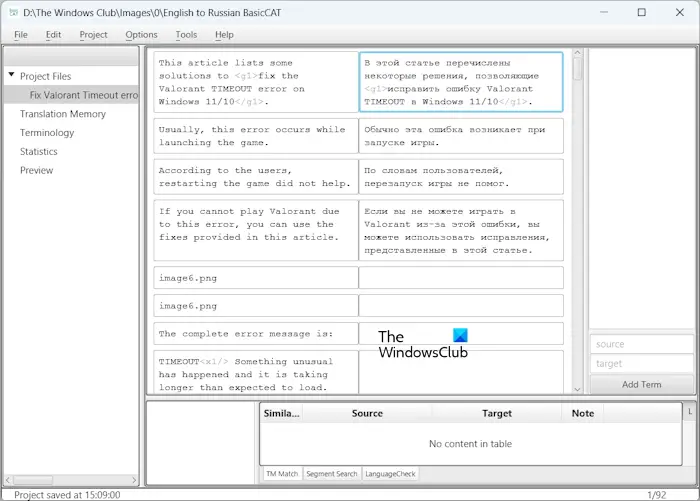Sort by the Similarity column header
The height and width of the screenshot is (501, 700).
coord(281,413)
